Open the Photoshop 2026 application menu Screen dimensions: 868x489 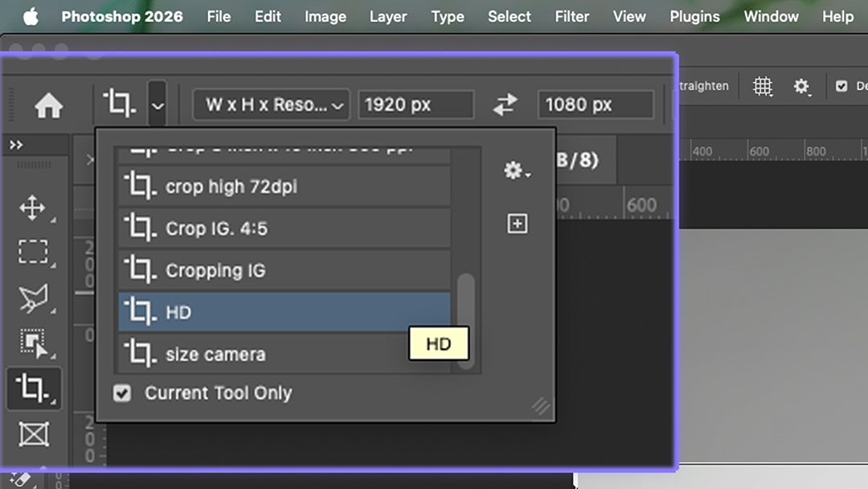tap(122, 17)
